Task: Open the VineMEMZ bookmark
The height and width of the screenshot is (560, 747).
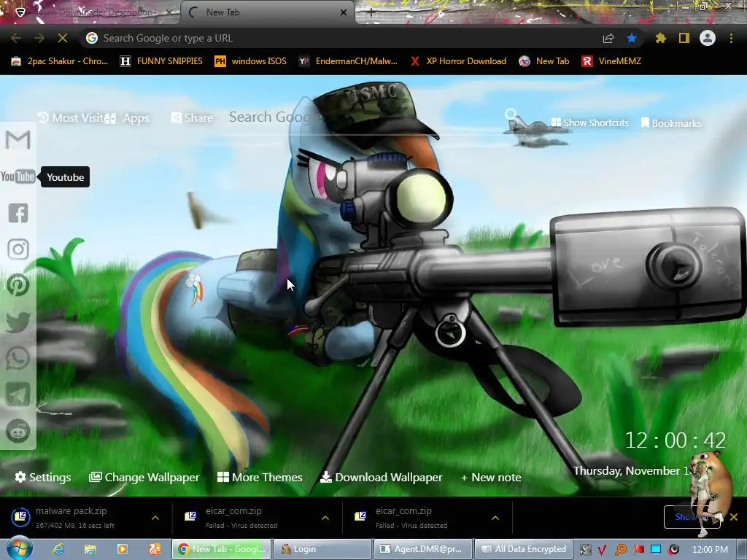Action: tap(611, 61)
